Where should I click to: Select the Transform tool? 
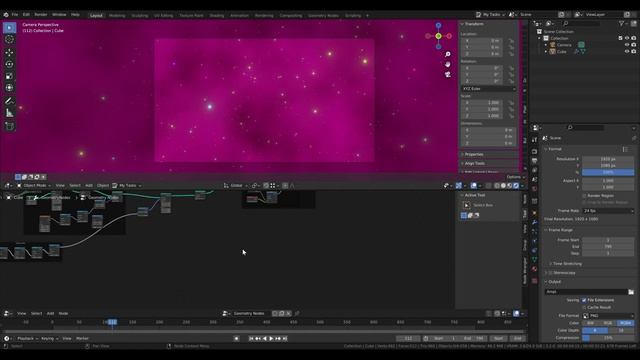point(9,88)
